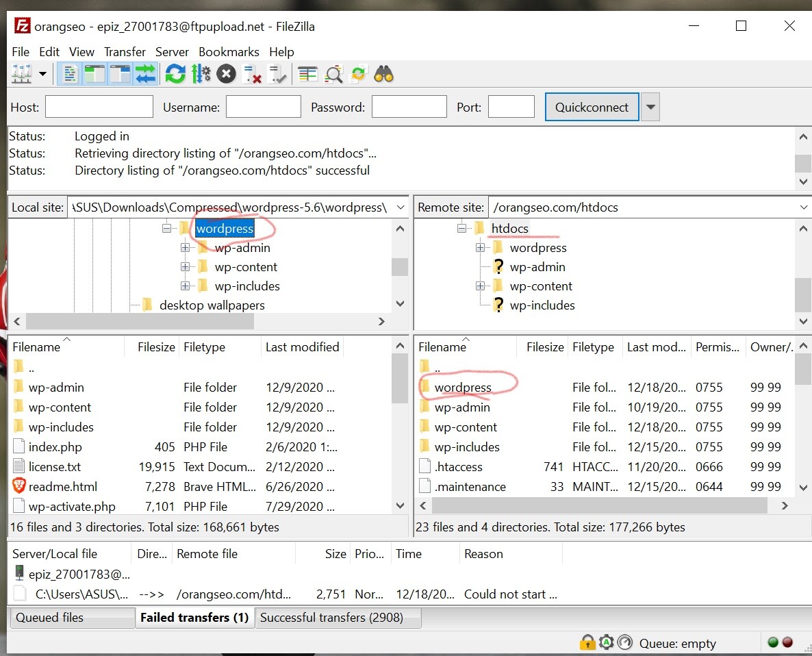
Task: Switch to the Queued files tab
Action: click(72, 617)
